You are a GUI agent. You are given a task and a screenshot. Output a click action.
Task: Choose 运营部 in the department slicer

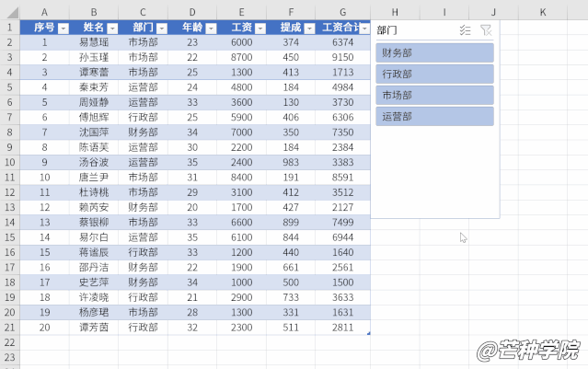coord(434,116)
